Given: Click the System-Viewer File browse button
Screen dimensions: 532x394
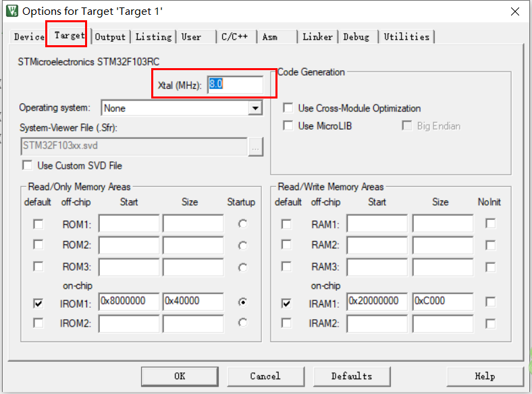Looking at the screenshot, I should (255, 147).
